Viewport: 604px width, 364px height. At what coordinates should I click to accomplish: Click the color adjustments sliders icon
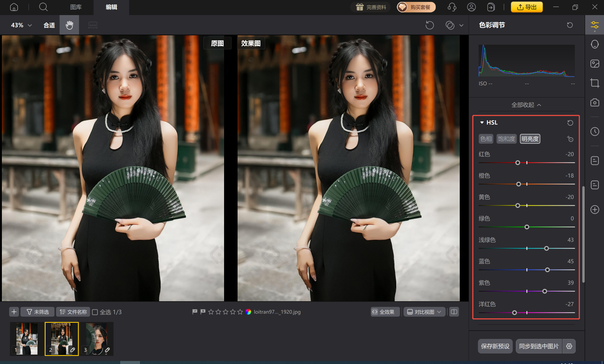point(595,25)
